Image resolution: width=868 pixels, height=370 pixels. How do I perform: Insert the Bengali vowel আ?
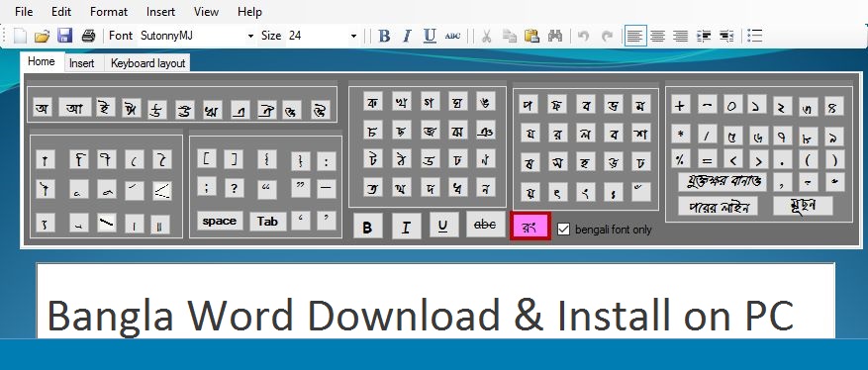[75, 107]
